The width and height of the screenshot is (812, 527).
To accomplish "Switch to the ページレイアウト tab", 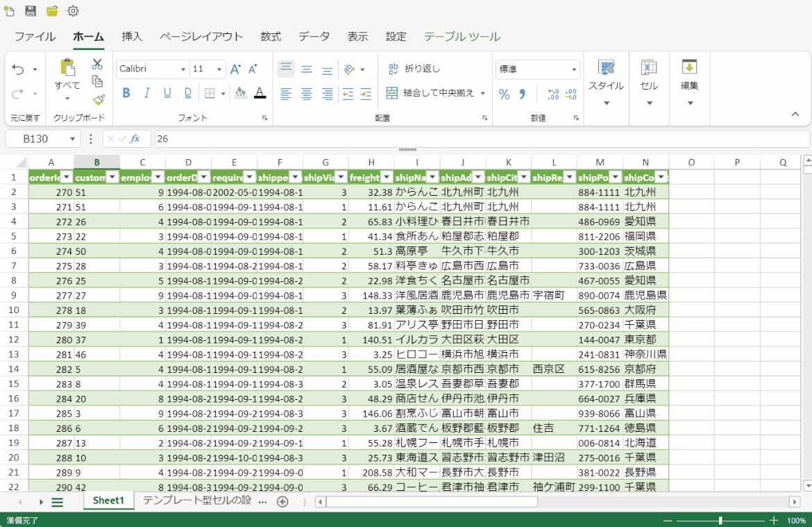I will [201, 37].
